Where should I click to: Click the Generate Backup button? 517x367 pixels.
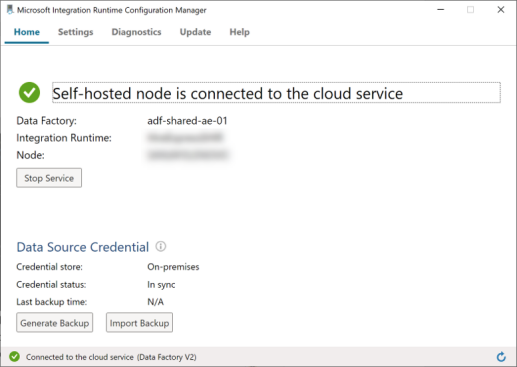pos(55,323)
